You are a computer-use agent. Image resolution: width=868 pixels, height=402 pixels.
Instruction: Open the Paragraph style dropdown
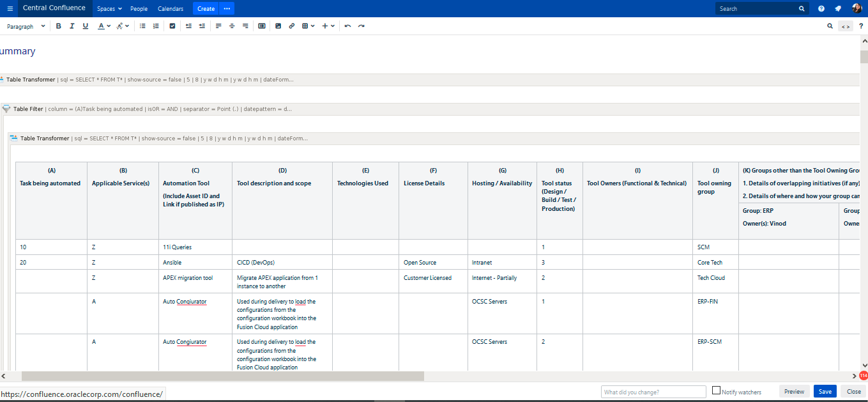pos(26,26)
